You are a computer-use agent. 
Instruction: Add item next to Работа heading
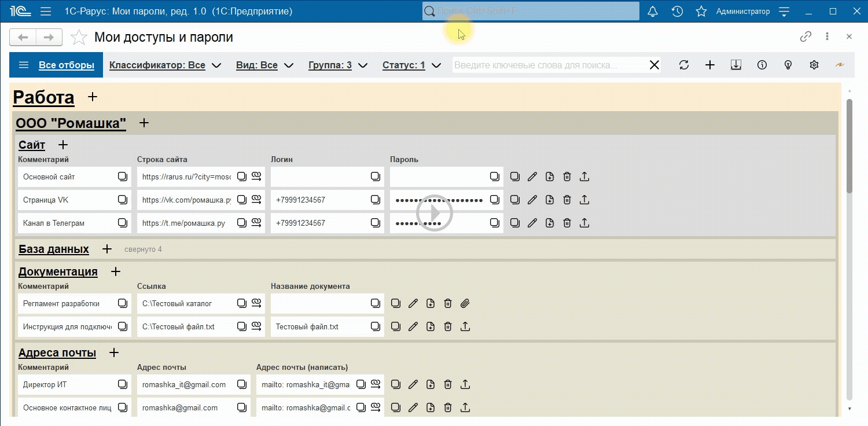[x=93, y=97]
